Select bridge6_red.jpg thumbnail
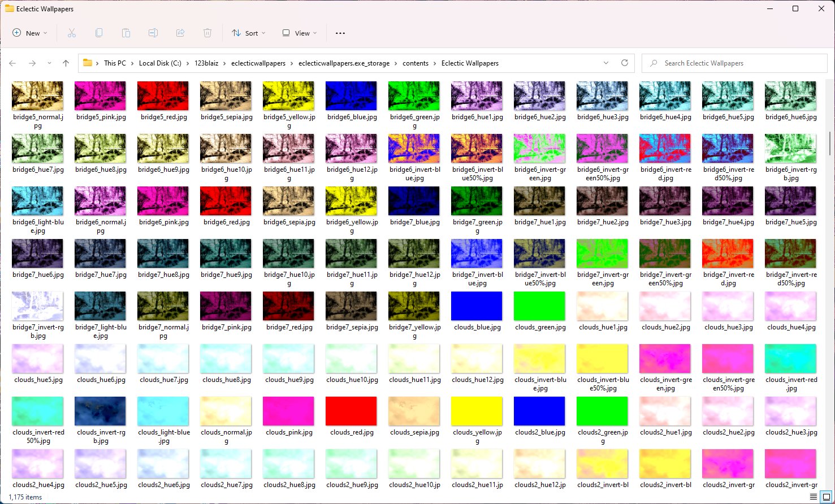 tap(226, 201)
